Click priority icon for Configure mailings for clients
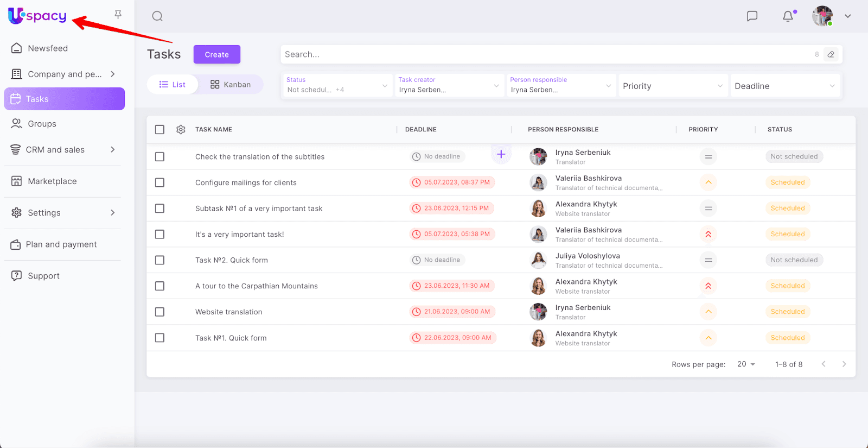This screenshot has width=868, height=448. pos(709,182)
